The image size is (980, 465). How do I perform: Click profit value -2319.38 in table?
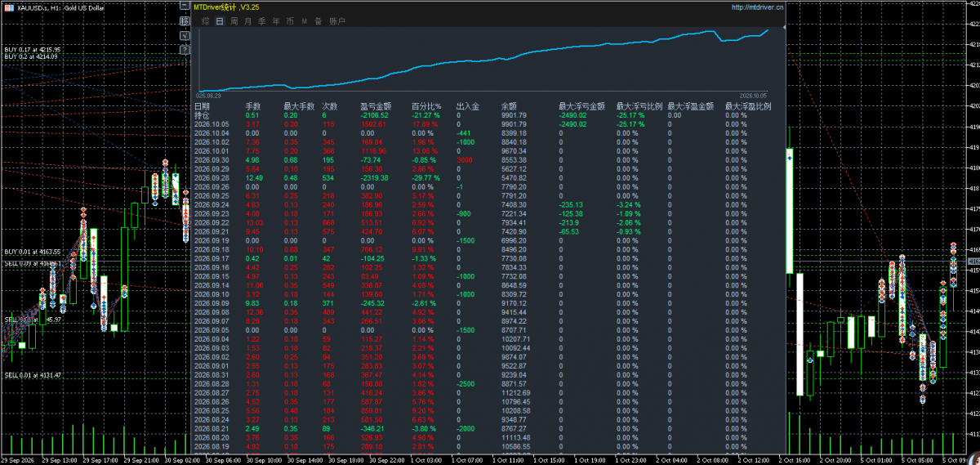point(374,177)
